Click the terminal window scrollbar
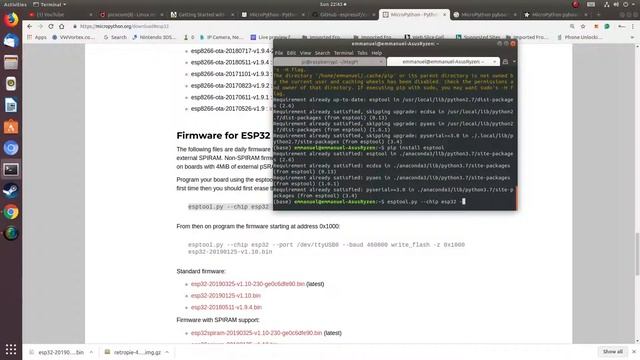640x360 pixels. coord(516,198)
